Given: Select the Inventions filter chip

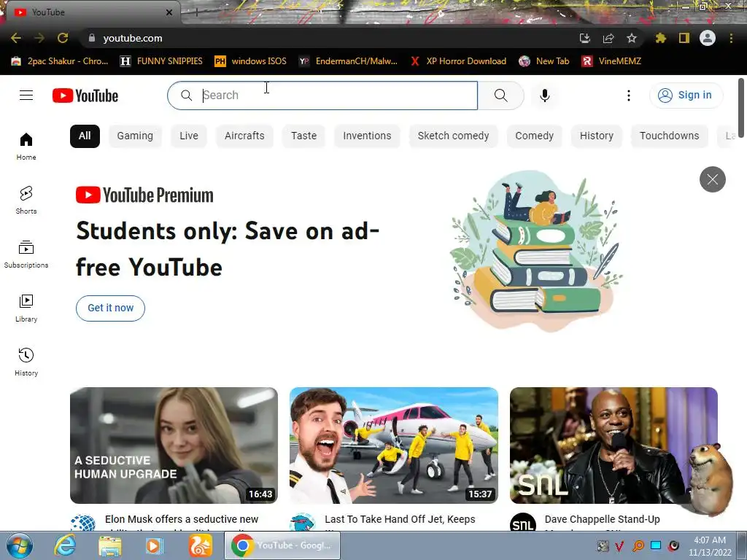Looking at the screenshot, I should [368, 136].
